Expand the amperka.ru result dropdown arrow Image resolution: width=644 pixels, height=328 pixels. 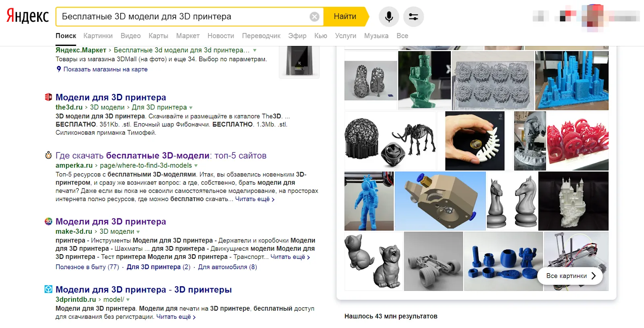(196, 166)
